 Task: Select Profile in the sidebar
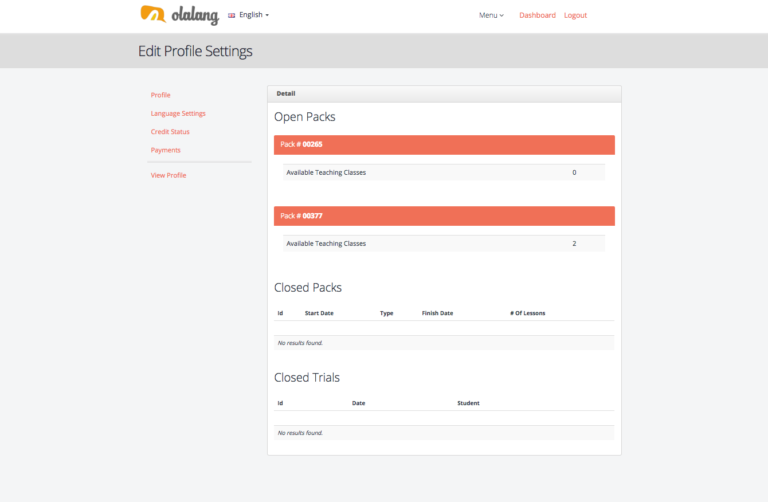click(161, 95)
